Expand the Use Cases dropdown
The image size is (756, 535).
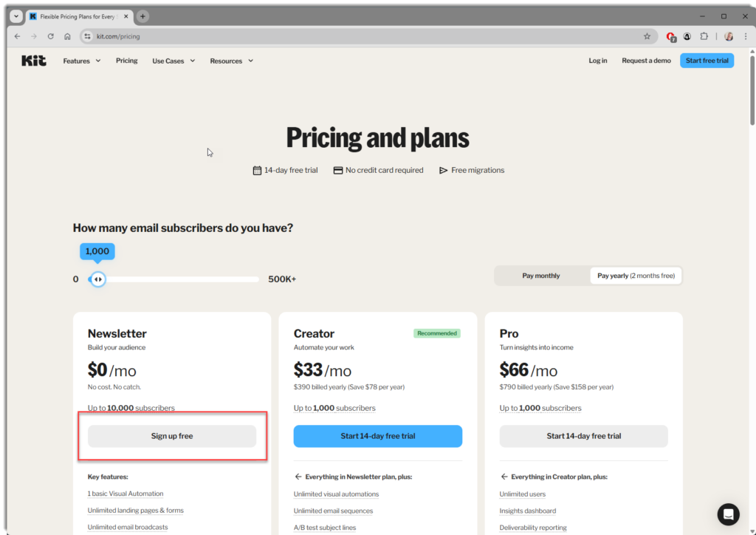[x=173, y=61]
